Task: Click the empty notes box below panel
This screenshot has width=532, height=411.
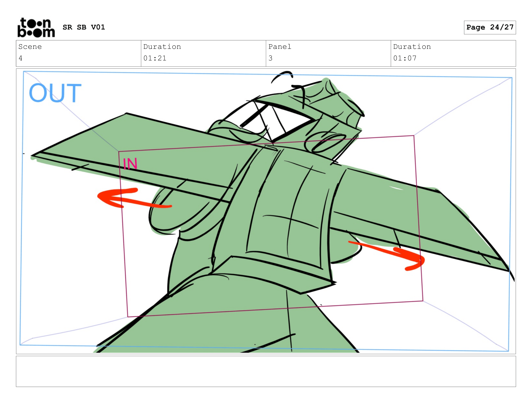Action: (x=266, y=371)
